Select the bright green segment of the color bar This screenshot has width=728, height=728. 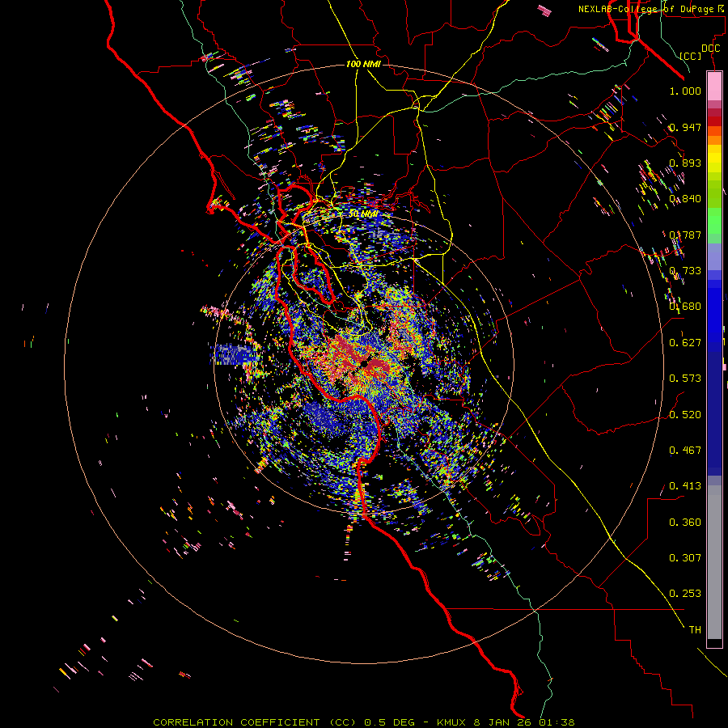714,221
